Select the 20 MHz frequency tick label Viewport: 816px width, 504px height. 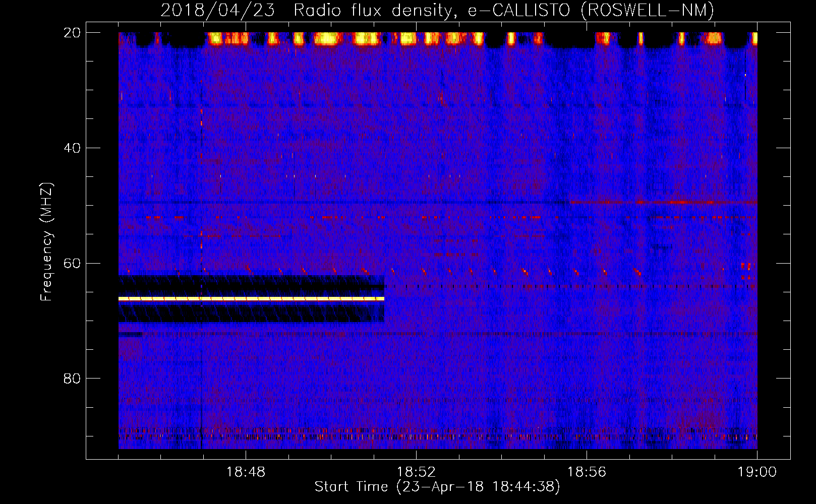[72, 33]
